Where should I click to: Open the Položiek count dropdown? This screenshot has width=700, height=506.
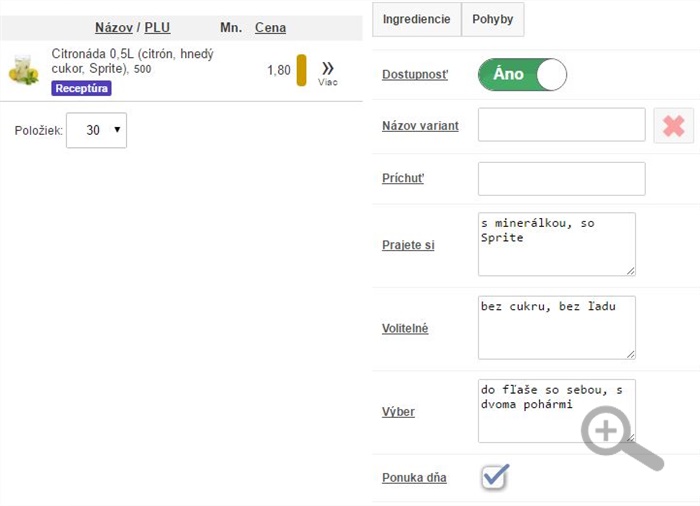pos(96,130)
